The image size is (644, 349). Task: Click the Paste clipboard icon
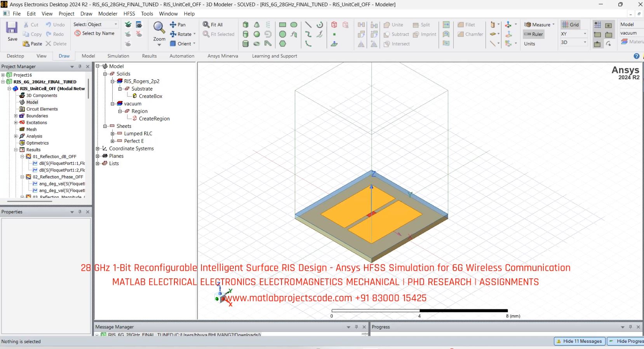point(26,44)
